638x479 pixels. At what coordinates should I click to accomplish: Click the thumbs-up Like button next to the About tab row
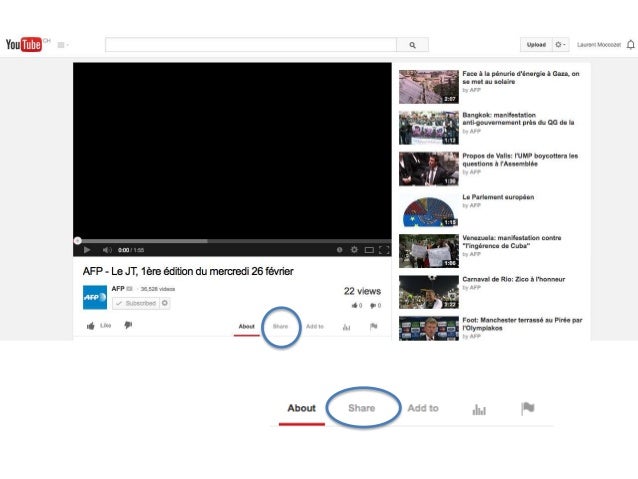point(99,326)
